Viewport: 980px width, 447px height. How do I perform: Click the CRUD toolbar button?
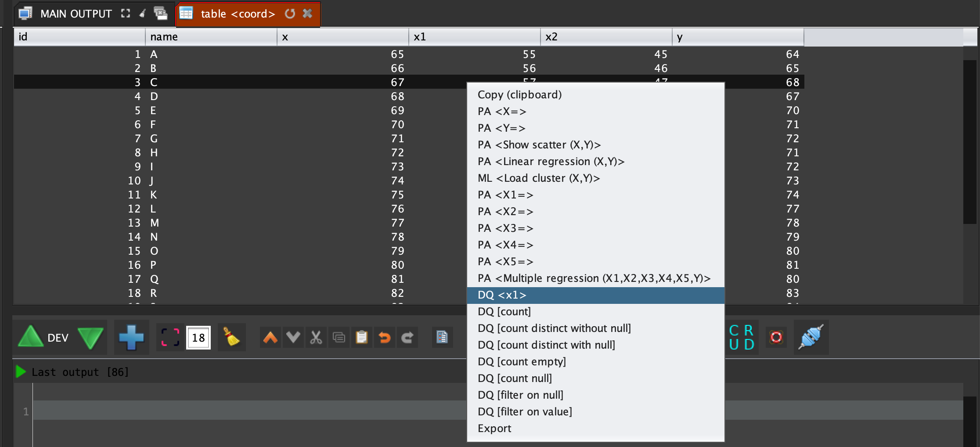coord(741,337)
